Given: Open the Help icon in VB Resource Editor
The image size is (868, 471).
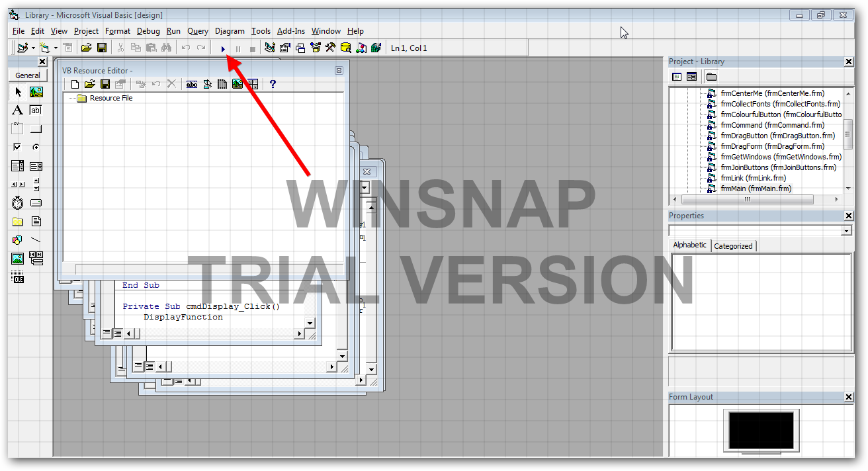Looking at the screenshot, I should click(x=273, y=84).
